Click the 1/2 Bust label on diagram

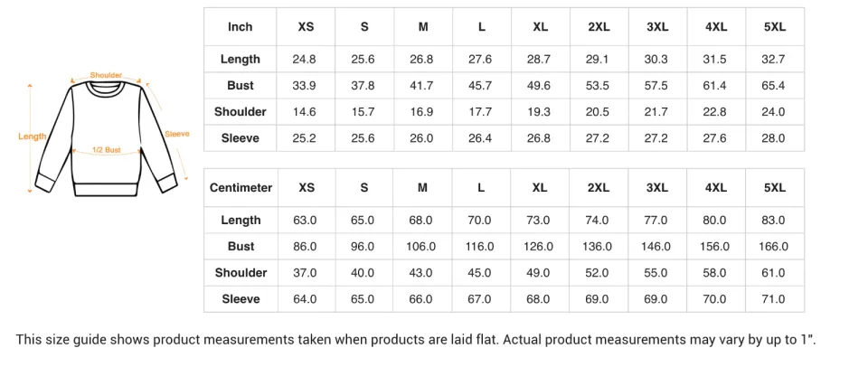coord(107,150)
